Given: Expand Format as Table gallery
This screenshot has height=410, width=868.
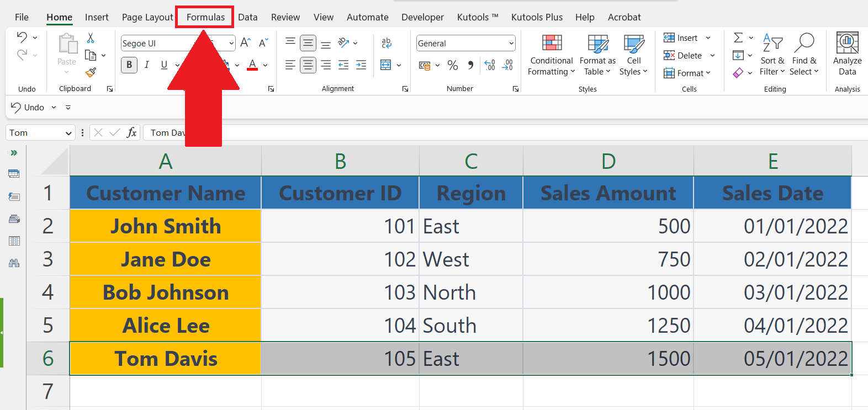Looking at the screenshot, I should [597, 55].
